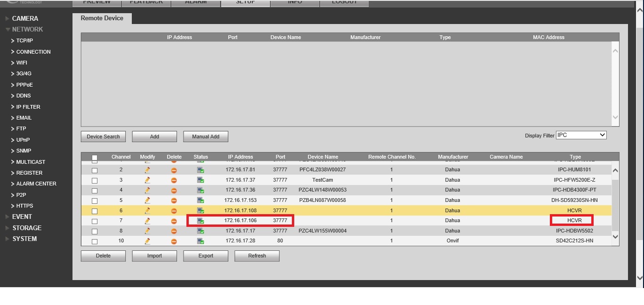Screen dimensions: 644x305
Task: Open the Display Filter IPC dropdown
Action: click(x=581, y=135)
